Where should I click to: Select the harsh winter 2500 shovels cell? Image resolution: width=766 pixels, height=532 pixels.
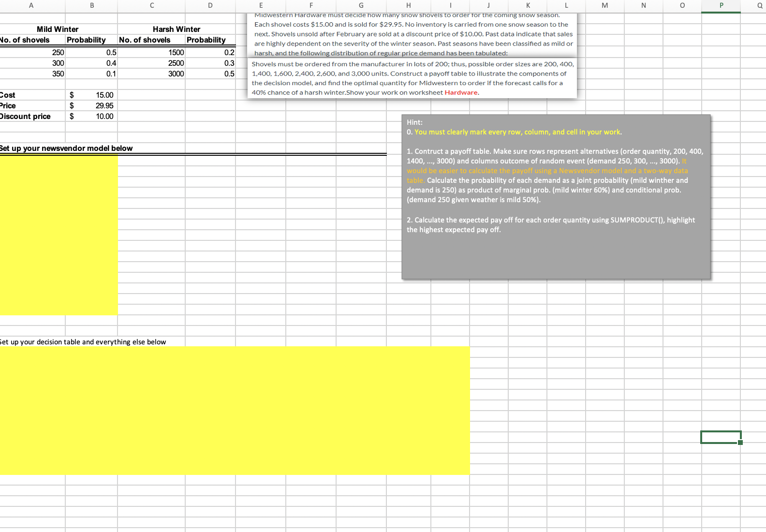tap(151, 63)
